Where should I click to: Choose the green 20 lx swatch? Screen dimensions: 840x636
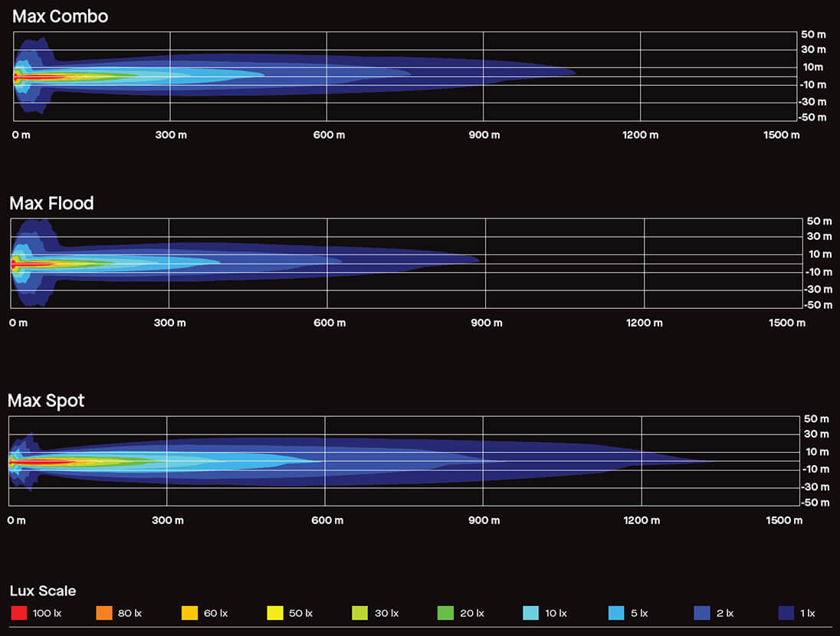click(445, 613)
